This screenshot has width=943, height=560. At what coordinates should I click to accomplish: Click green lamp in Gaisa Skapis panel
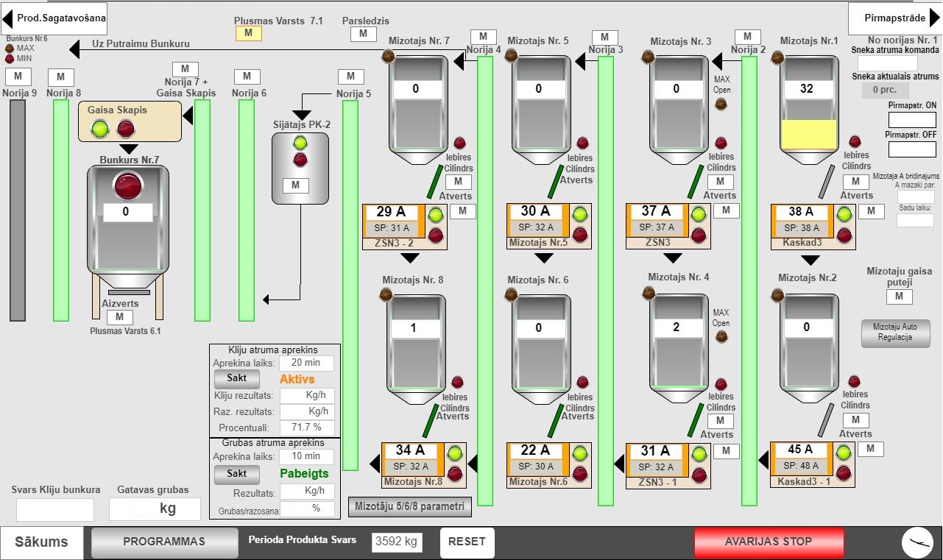pyautogui.click(x=100, y=130)
